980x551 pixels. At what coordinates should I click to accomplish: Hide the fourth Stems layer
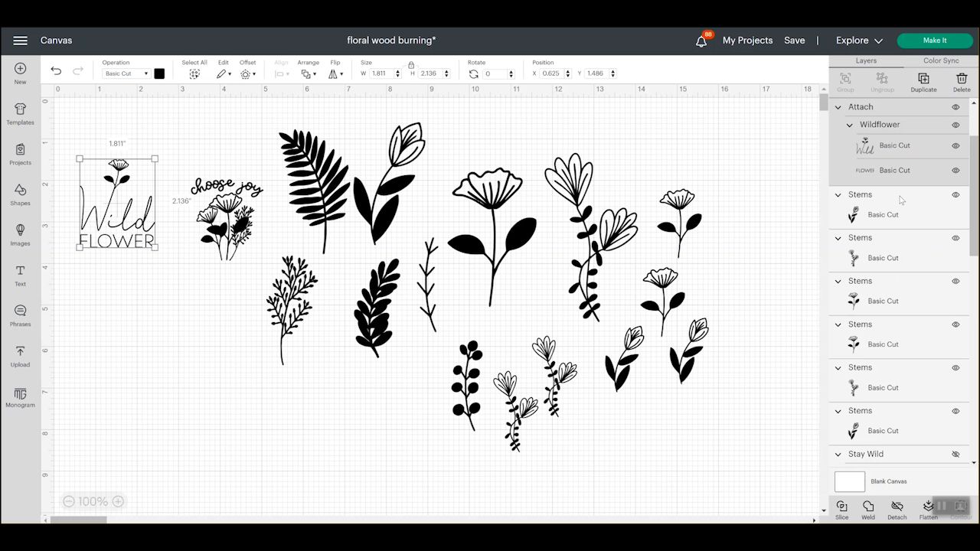[955, 324]
